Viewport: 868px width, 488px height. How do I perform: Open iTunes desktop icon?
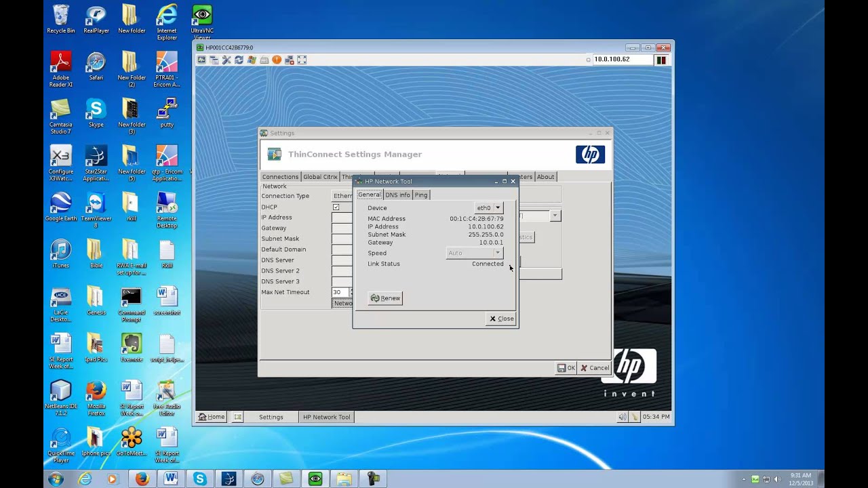(x=61, y=254)
